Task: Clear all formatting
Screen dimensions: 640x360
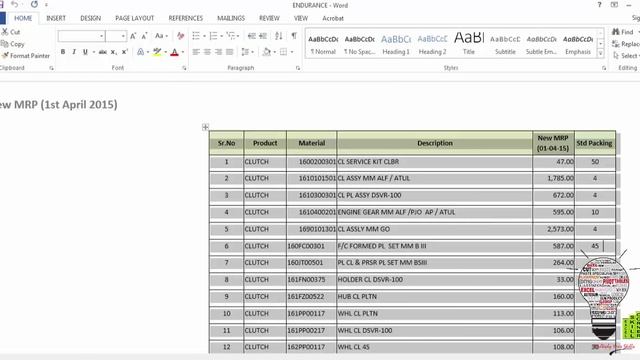Action: pos(180,36)
